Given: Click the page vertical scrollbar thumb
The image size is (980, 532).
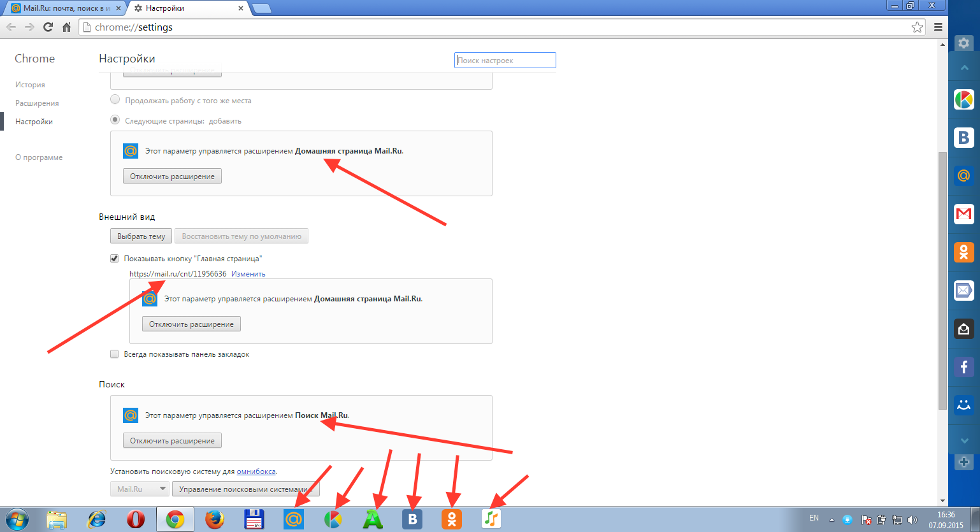Looking at the screenshot, I should (x=943, y=281).
